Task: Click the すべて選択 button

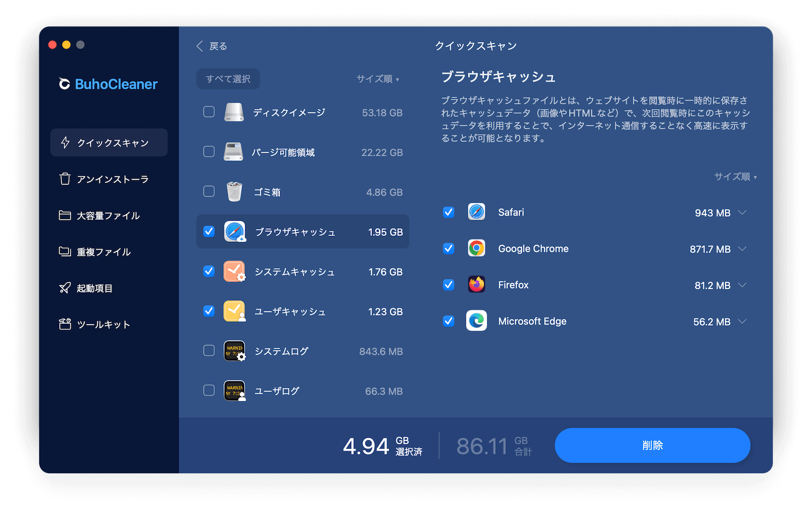Action: click(228, 79)
